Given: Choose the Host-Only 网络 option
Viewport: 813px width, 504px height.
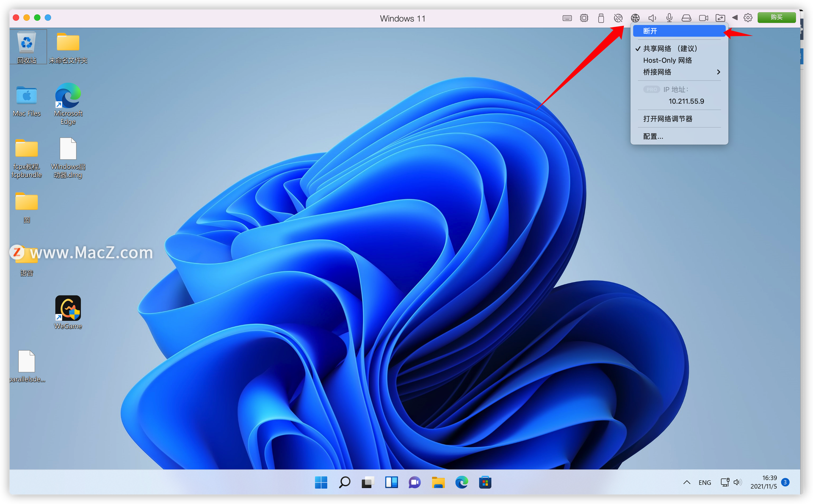Looking at the screenshot, I should click(667, 61).
